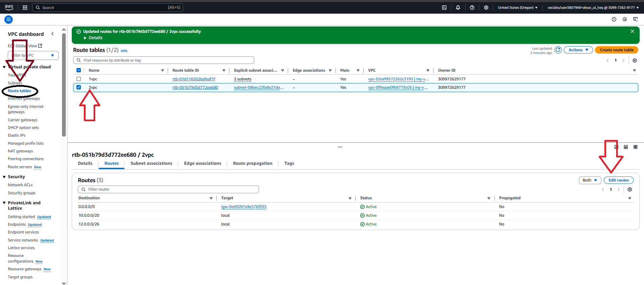The image size is (644, 285).
Task: Switch to the Details tab
Action: (x=85, y=163)
